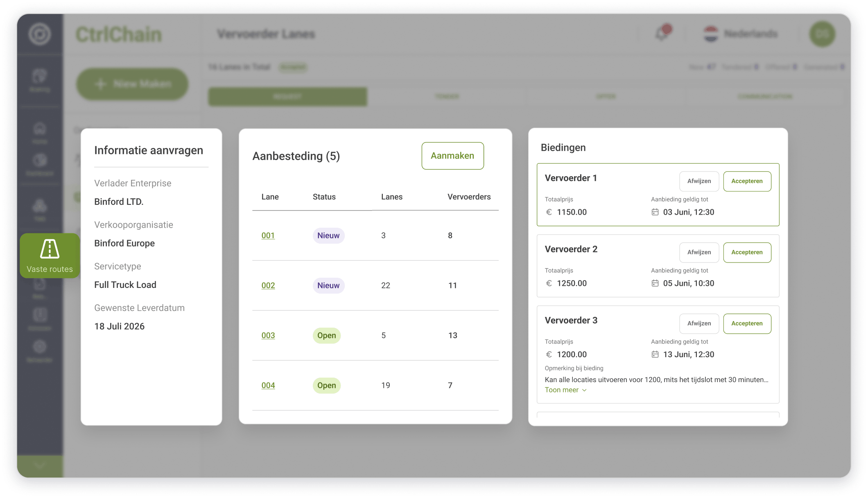Click the CtrlChain round logo icon
The image size is (868, 498).
pyautogui.click(x=40, y=34)
